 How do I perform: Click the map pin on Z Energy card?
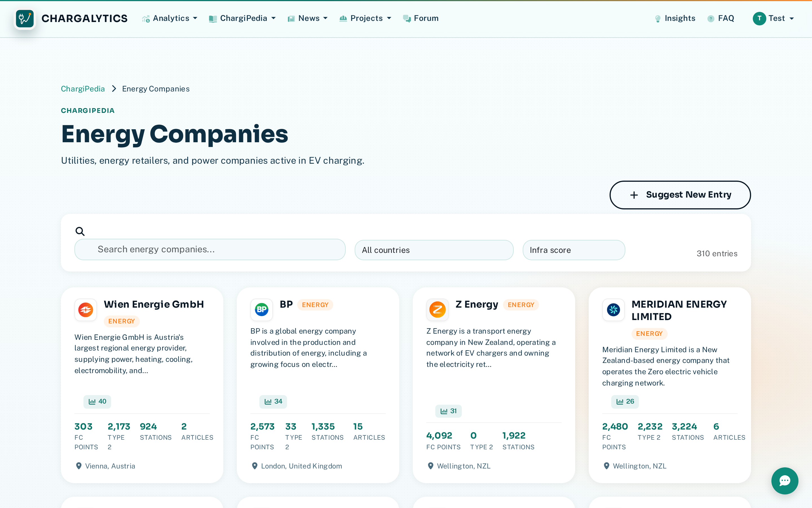point(431,466)
